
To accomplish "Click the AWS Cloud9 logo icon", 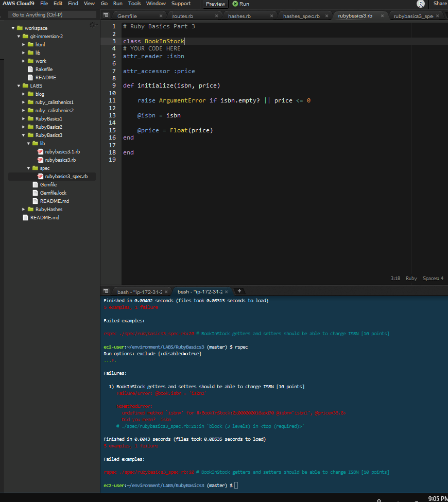I will coord(18,3).
